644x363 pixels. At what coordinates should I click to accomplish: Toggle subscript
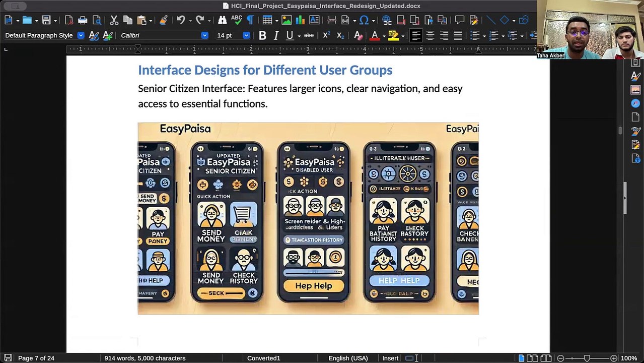340,35
